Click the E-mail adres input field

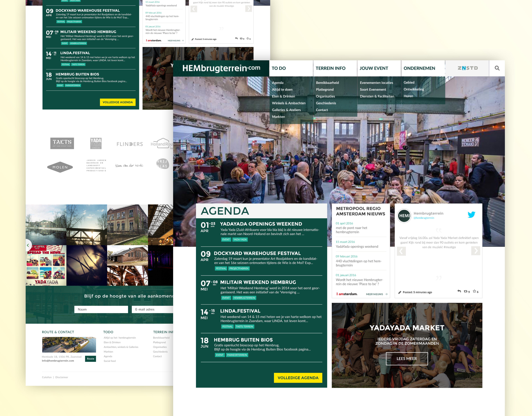coord(153,309)
